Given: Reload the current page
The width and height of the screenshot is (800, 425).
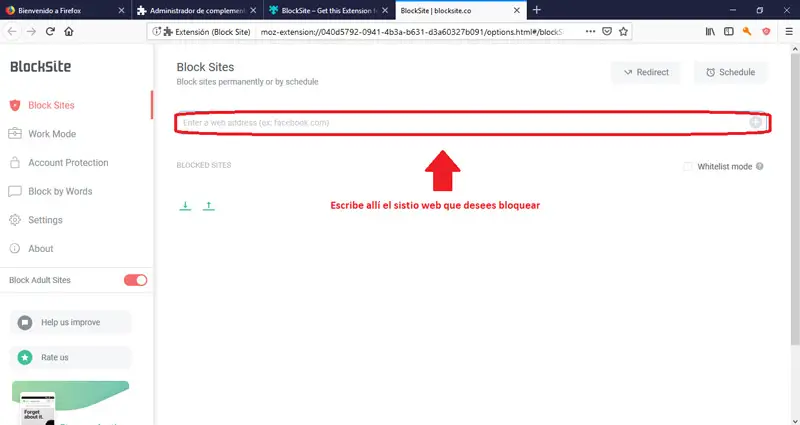Looking at the screenshot, I should point(50,32).
